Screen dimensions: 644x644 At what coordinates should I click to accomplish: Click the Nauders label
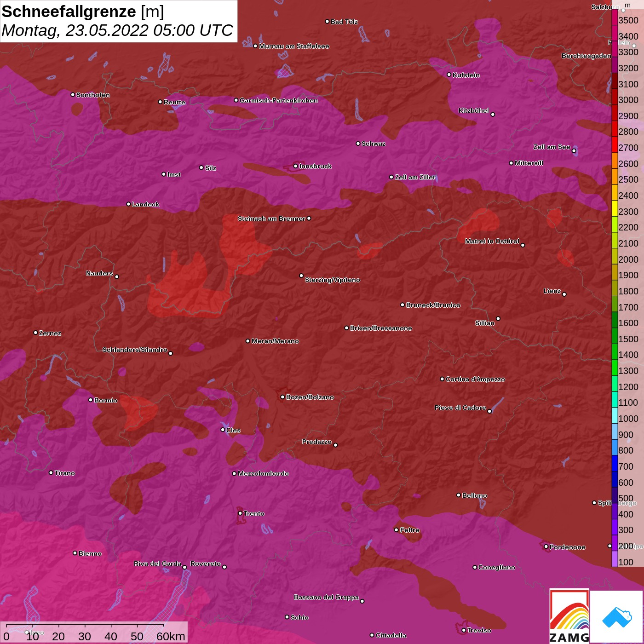[x=99, y=273]
